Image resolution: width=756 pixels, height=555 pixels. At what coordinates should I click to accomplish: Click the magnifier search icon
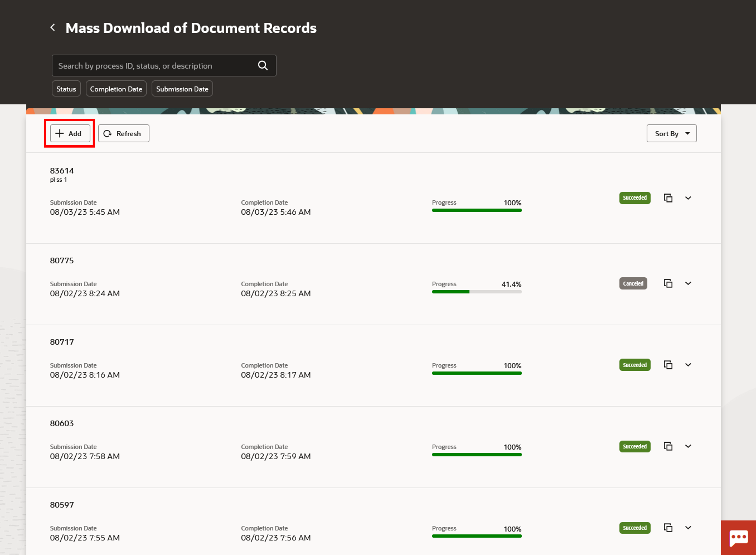click(263, 65)
